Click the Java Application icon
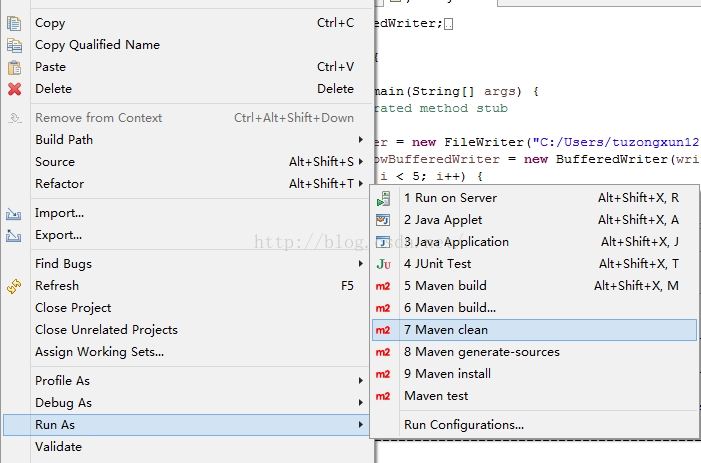Screen dimensions: 701x463 (x=383, y=242)
